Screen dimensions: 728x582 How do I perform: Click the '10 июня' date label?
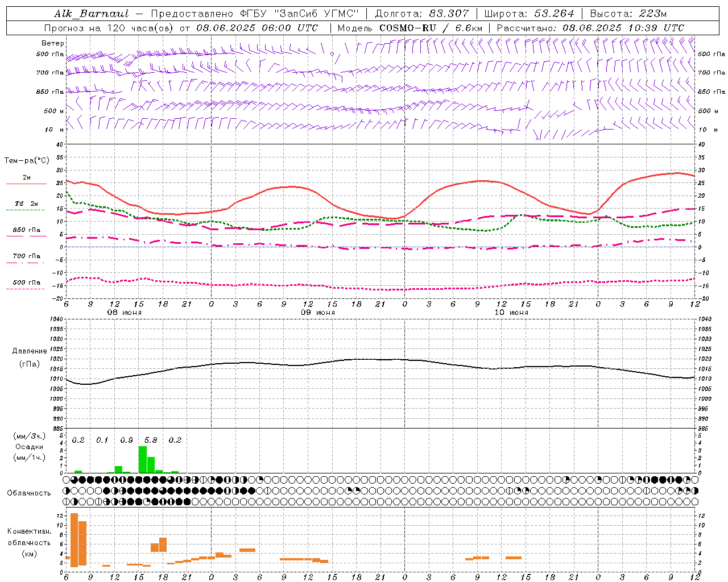[x=511, y=313]
